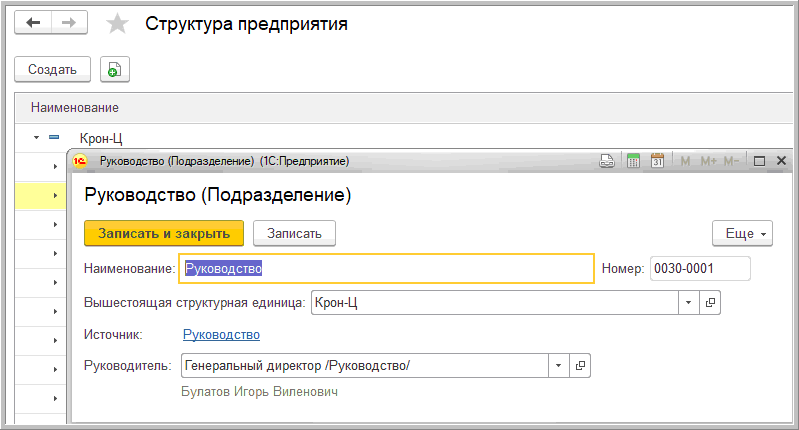Screen dimensions: 799x430
Task: Click the Номер input field
Action: pos(699,268)
